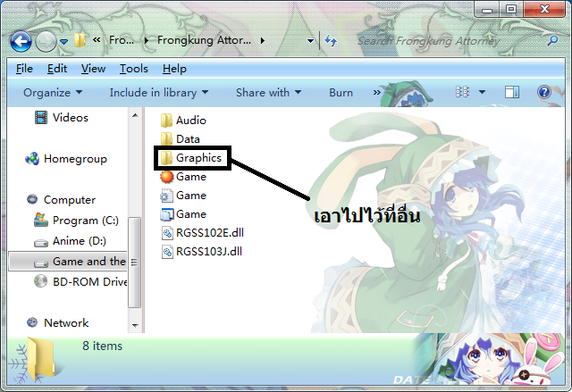The height and width of the screenshot is (392, 572).
Task: Select BD-ROM Drive in sidebar
Action: (x=89, y=281)
